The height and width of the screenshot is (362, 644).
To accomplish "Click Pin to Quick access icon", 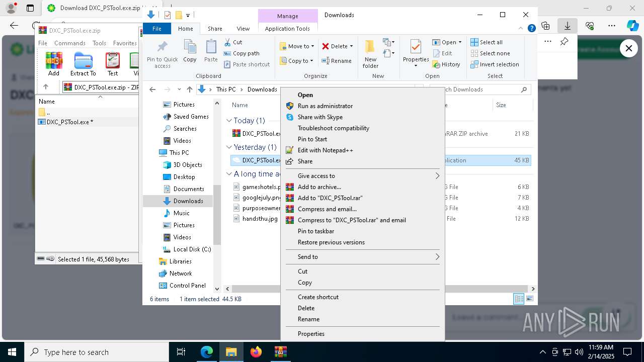I will pyautogui.click(x=162, y=47).
